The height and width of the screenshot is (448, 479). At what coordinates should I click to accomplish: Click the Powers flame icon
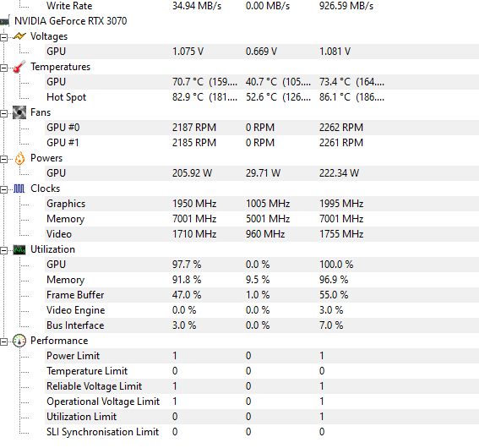tap(19, 158)
